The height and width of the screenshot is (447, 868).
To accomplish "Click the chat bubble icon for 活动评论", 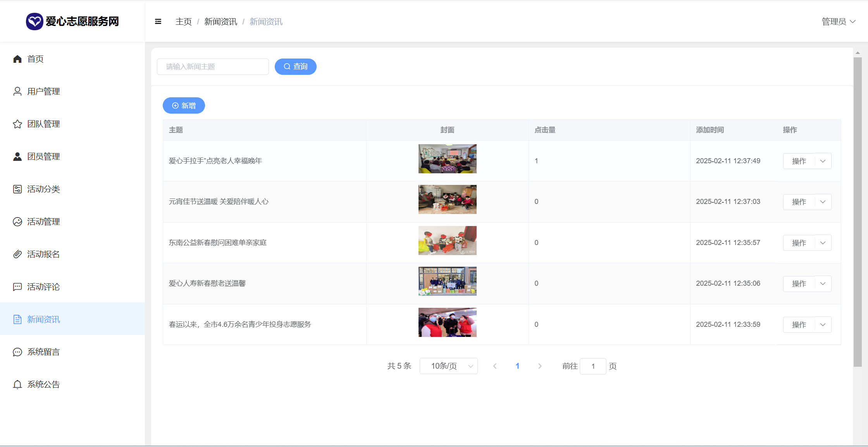I will pyautogui.click(x=17, y=287).
